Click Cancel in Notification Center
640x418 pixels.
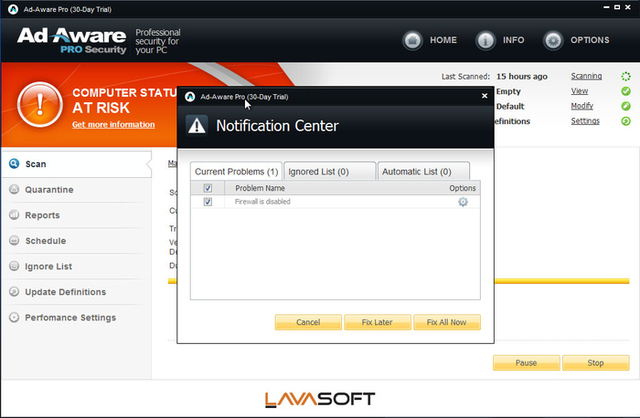(308, 322)
